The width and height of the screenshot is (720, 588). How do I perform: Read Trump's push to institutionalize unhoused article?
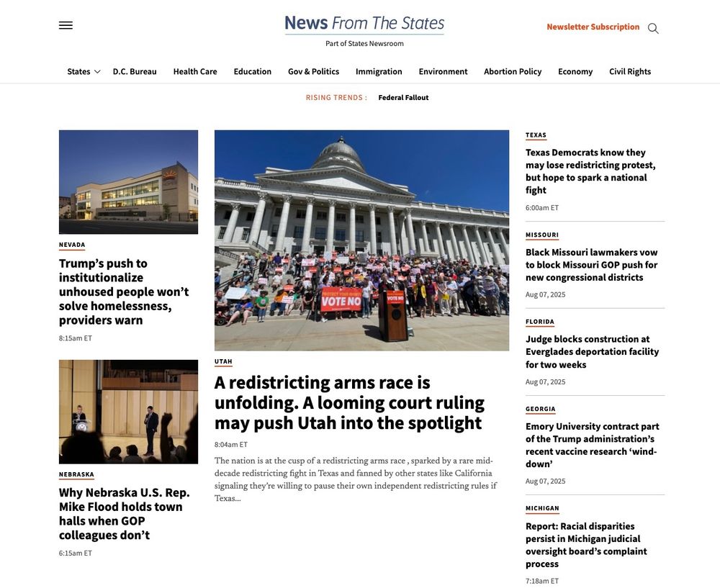124,291
